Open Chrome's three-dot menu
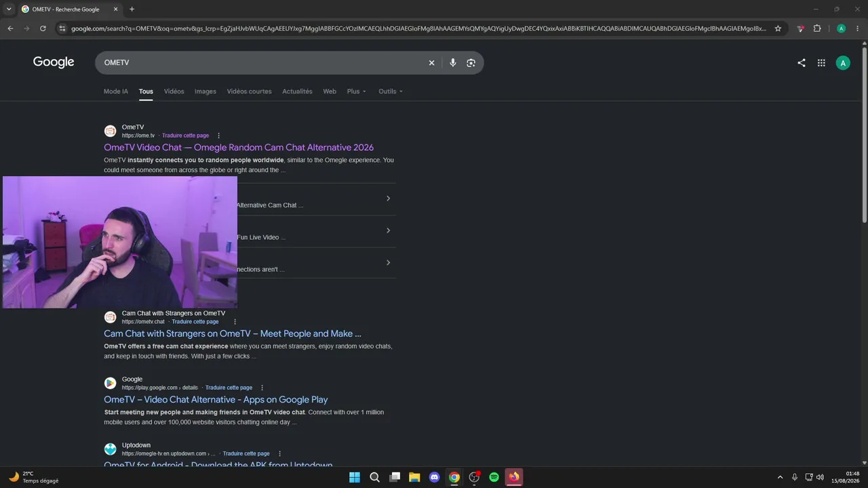 857,28
